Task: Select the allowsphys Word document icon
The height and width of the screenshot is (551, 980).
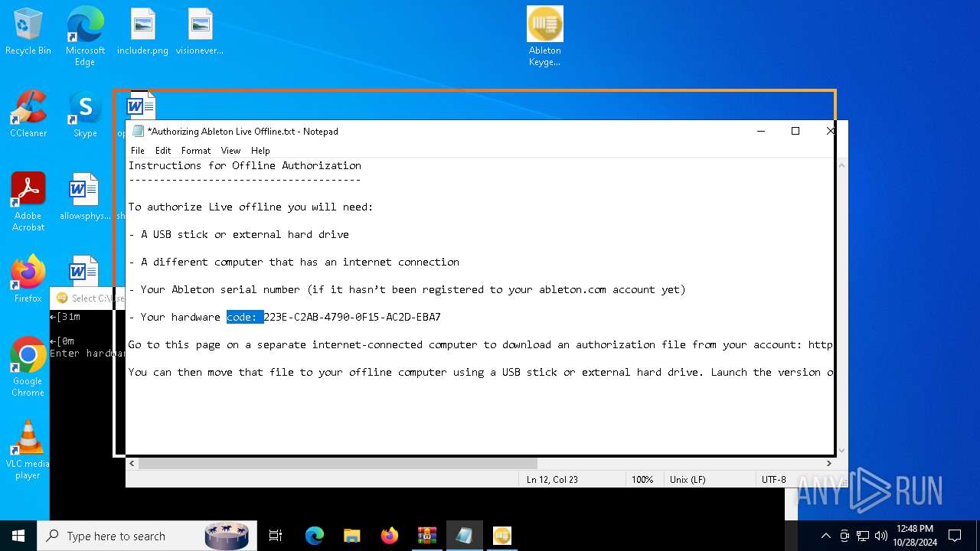Action: click(x=84, y=197)
